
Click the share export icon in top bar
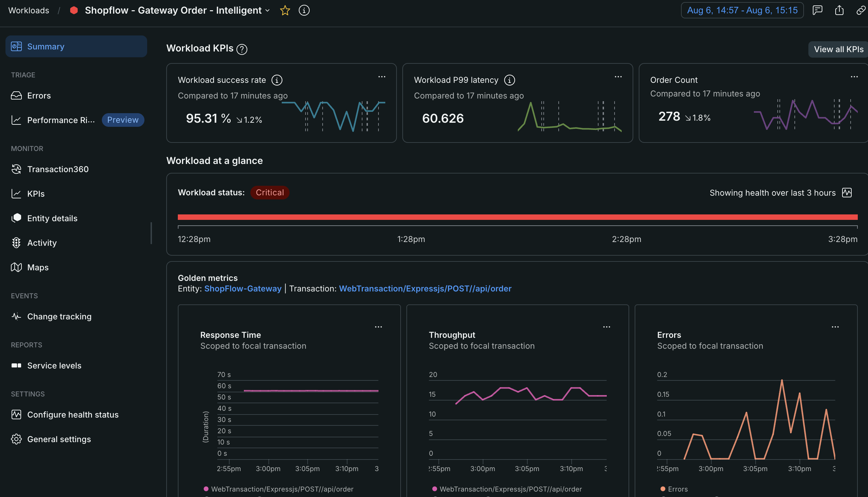point(839,10)
